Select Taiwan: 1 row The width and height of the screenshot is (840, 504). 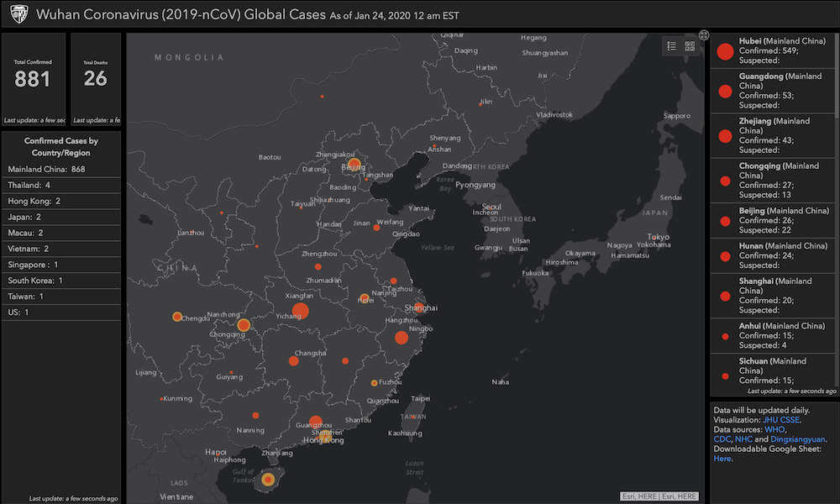tap(61, 297)
